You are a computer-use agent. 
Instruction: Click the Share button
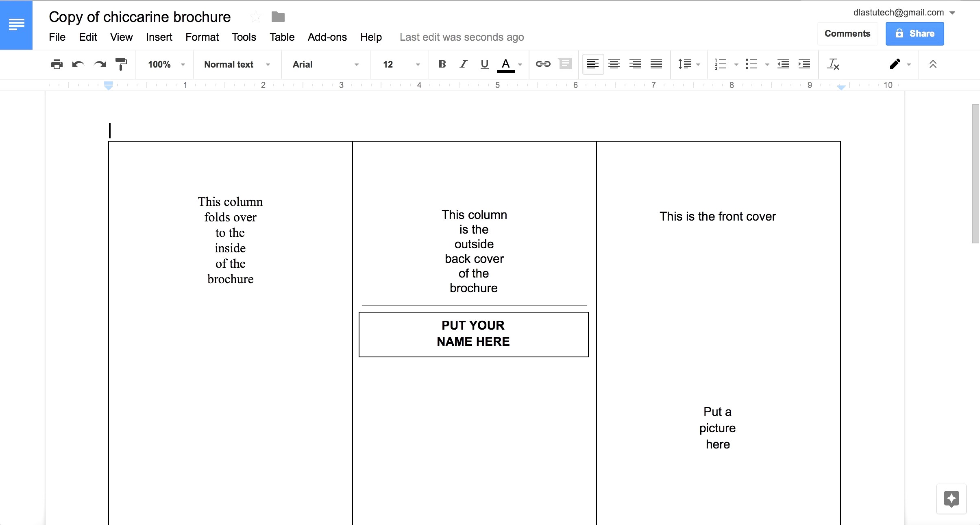[x=914, y=33]
